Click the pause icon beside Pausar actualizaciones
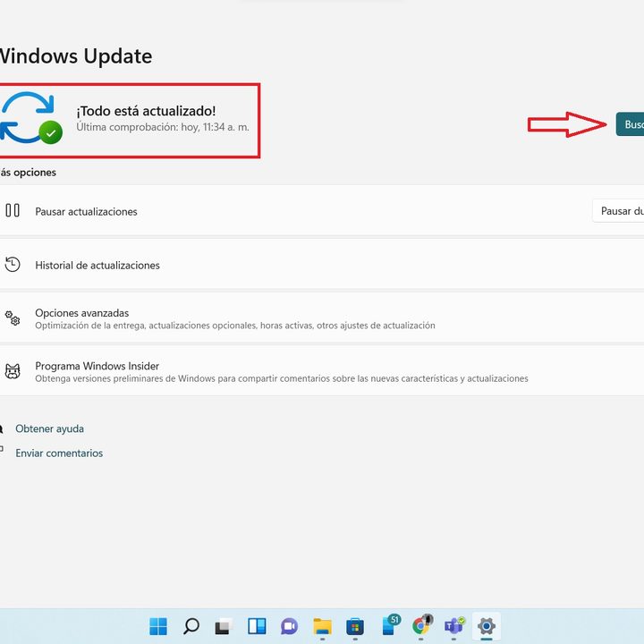 coord(13,210)
